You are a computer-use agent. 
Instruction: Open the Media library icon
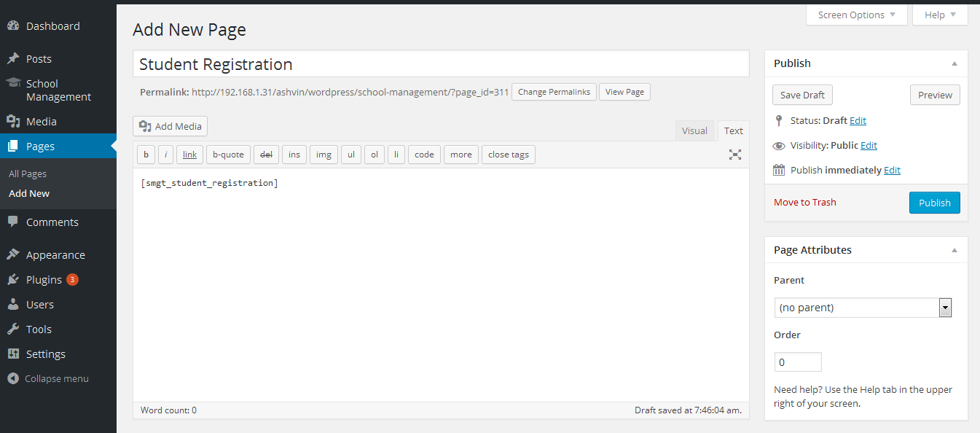point(14,121)
